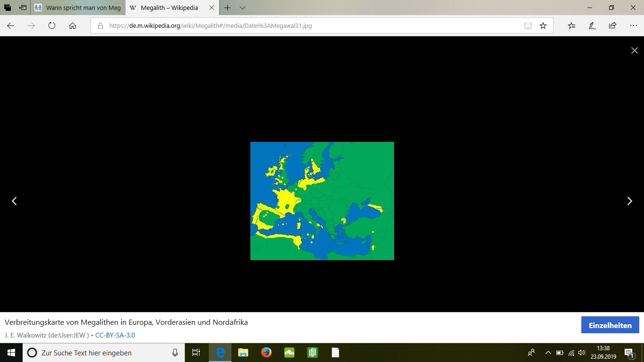This screenshot has width=644, height=362.
Task: Click the Einzelheiten button
Action: pos(610,325)
